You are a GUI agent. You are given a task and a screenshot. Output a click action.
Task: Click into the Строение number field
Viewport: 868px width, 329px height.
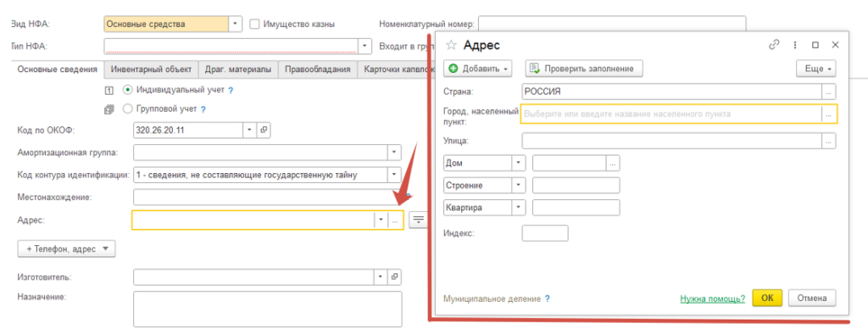pyautogui.click(x=576, y=185)
